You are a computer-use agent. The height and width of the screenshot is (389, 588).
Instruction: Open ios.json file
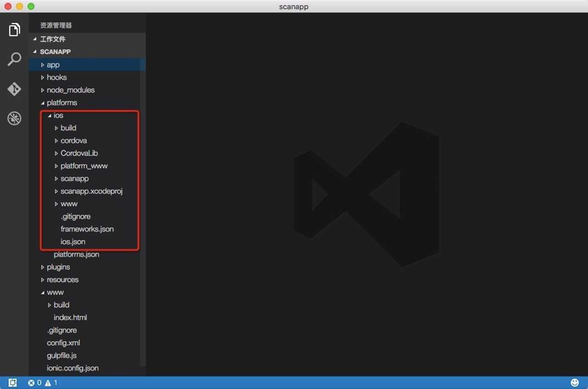point(87,242)
